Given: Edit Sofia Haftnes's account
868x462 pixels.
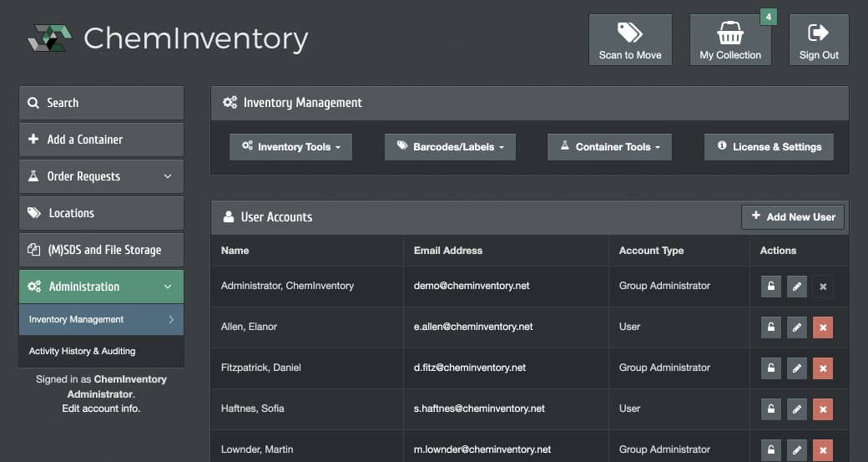Looking at the screenshot, I should [796, 409].
